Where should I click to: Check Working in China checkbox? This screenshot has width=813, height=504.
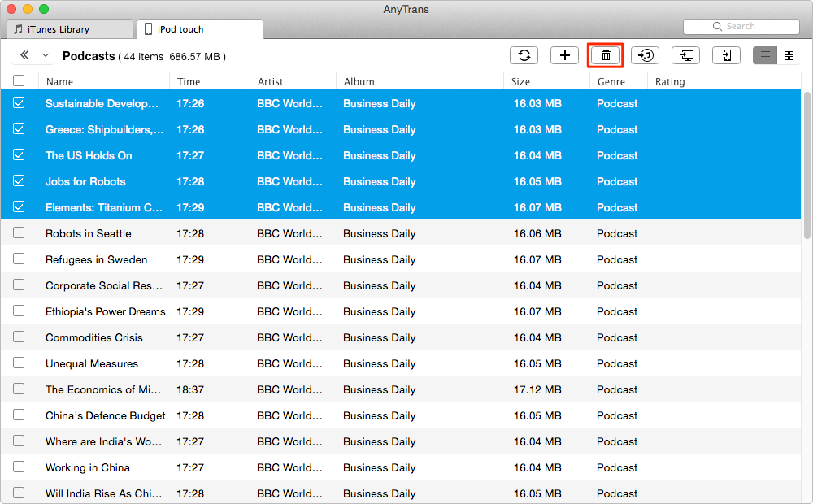[x=19, y=466]
